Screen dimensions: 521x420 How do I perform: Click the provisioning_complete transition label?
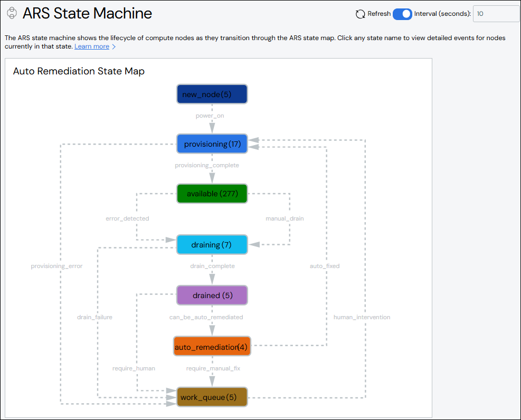pyautogui.click(x=207, y=165)
